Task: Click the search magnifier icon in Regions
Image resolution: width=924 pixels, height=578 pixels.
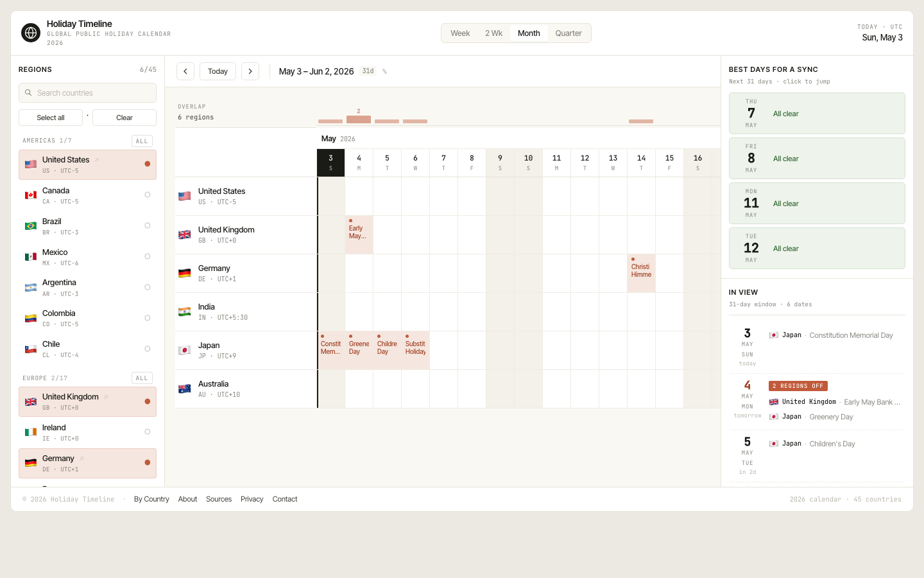Action: 28,92
